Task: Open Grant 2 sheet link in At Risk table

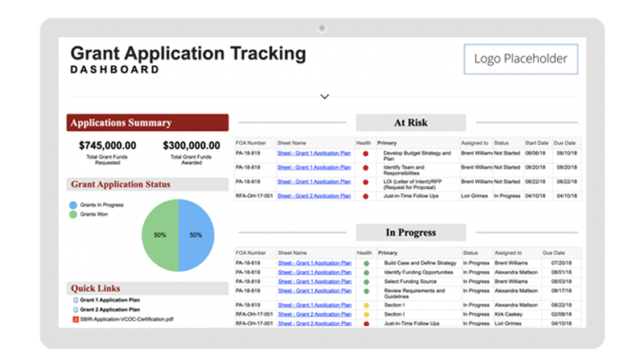Action: click(x=314, y=195)
